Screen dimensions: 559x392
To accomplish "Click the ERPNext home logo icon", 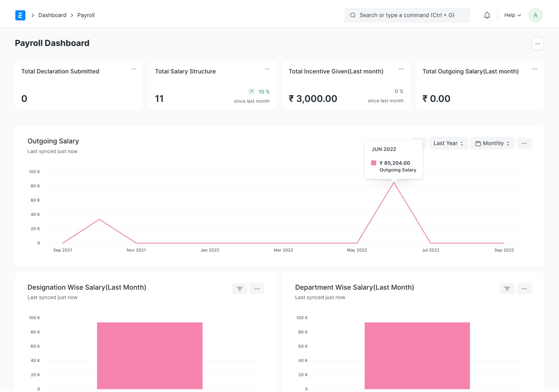I will coord(20,15).
